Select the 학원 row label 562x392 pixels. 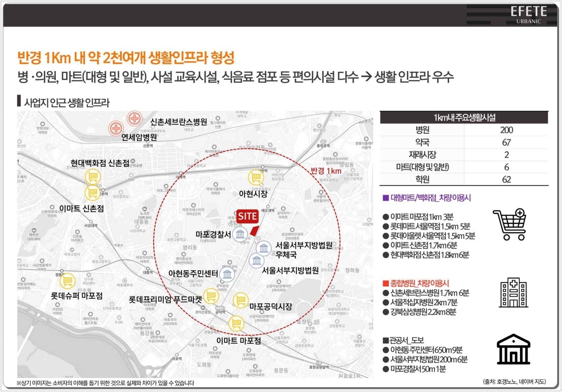point(422,179)
